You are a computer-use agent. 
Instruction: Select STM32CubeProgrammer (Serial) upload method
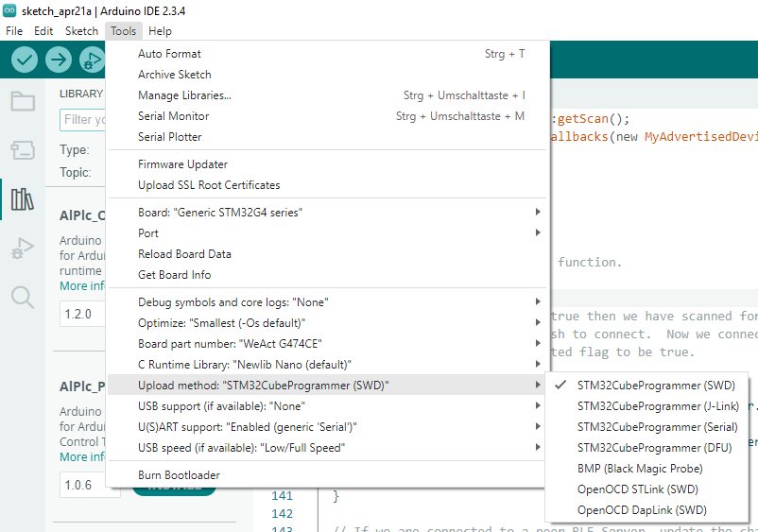pyautogui.click(x=646, y=427)
